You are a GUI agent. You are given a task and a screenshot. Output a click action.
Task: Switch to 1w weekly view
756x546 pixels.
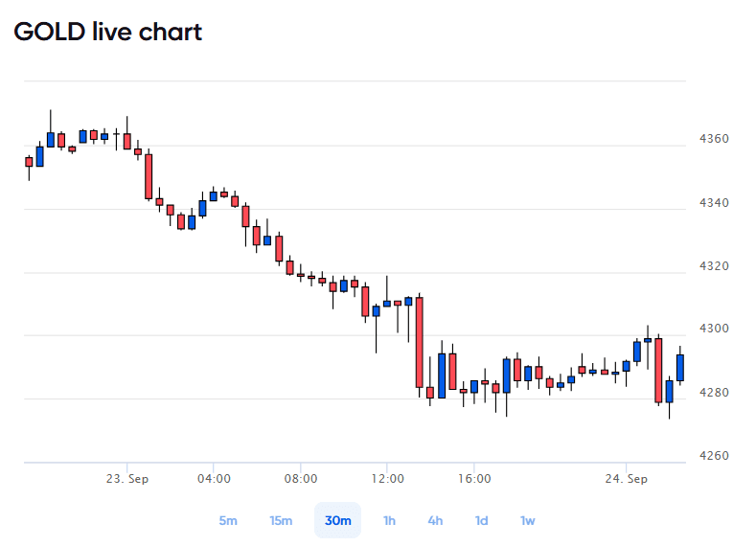[x=527, y=520]
